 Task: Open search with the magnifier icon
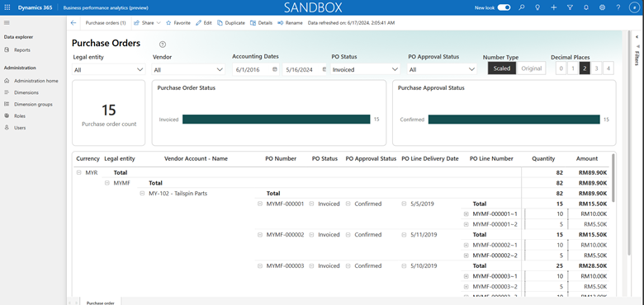tap(522, 7)
